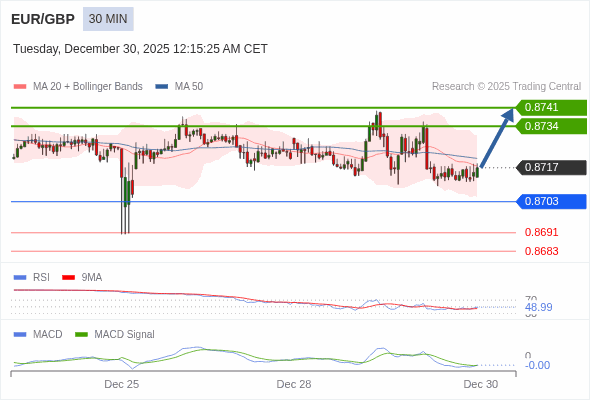The height and width of the screenshot is (400, 590).
Task: Click the Dec 28 axis date label
Action: (x=294, y=384)
